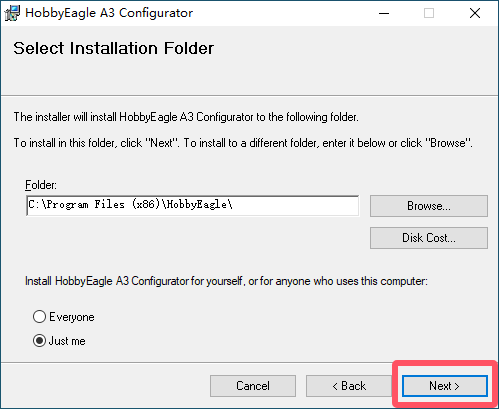This screenshot has width=499, height=409.
Task: Proceed with the Next > button
Action: click(x=445, y=386)
